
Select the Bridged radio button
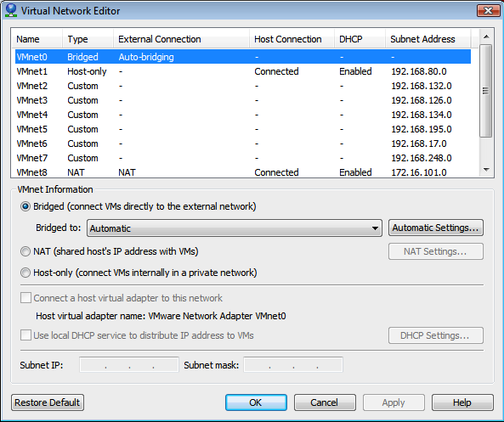[x=25, y=206]
